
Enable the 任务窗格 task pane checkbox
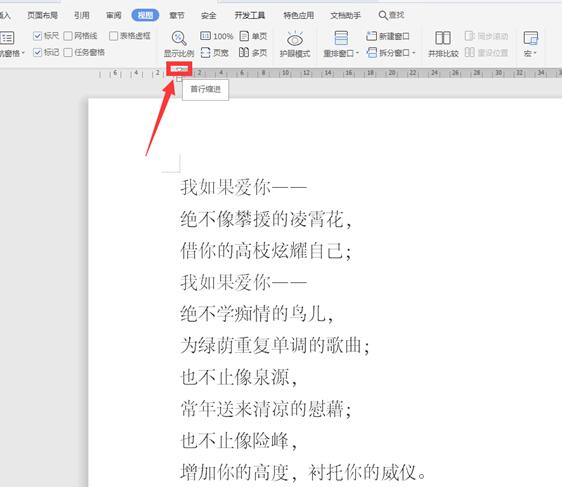68,52
